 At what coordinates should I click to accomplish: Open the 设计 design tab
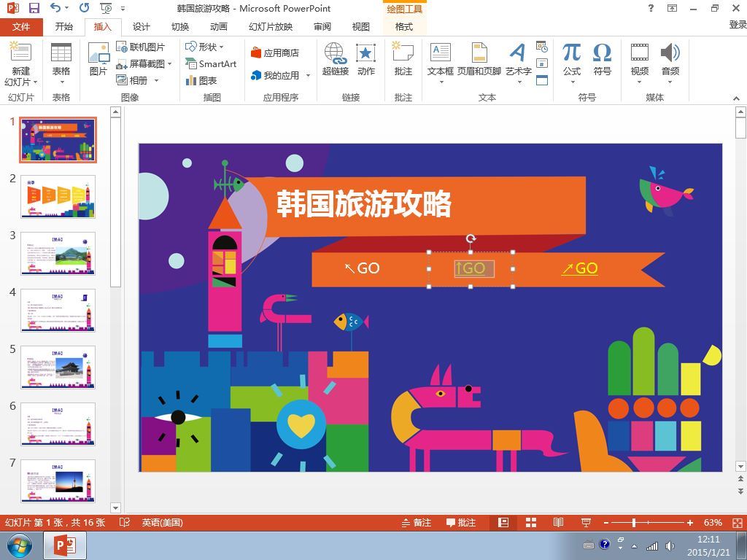tap(141, 27)
